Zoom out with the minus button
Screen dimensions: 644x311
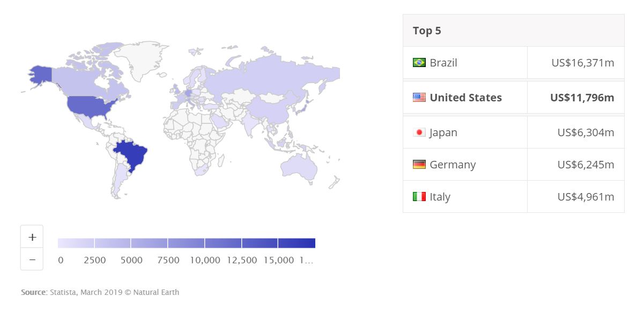click(32, 259)
